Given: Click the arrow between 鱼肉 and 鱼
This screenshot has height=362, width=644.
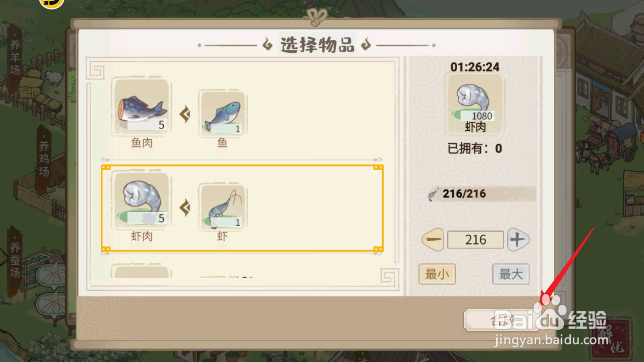Looking at the screenshot, I should point(185,114).
